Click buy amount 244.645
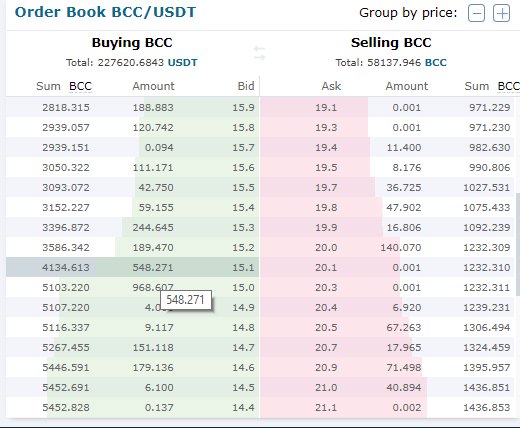 [153, 227]
